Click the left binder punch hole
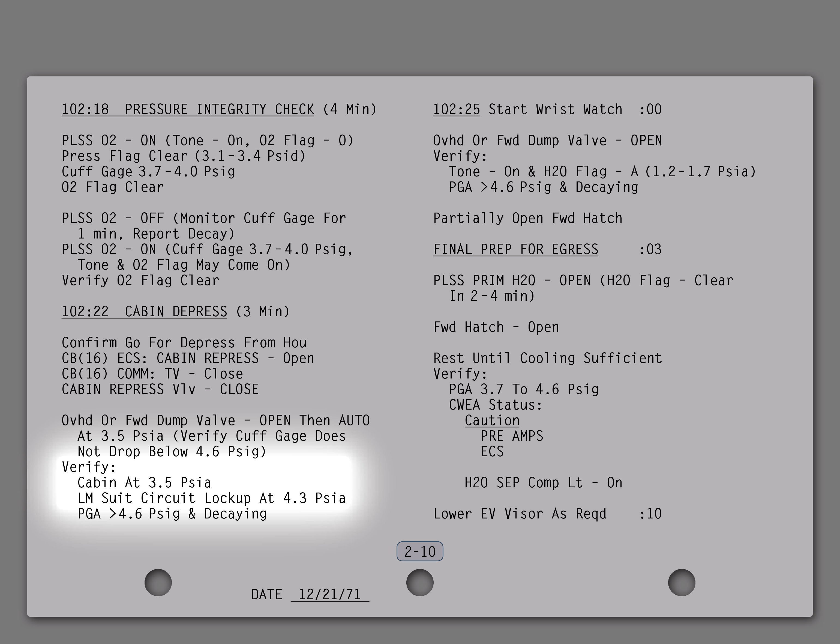 (158, 582)
